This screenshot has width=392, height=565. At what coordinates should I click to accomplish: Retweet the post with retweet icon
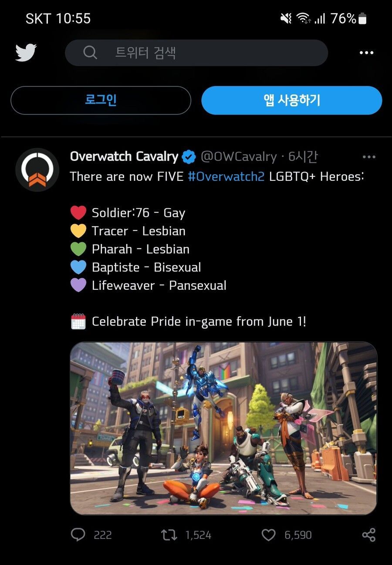(169, 535)
